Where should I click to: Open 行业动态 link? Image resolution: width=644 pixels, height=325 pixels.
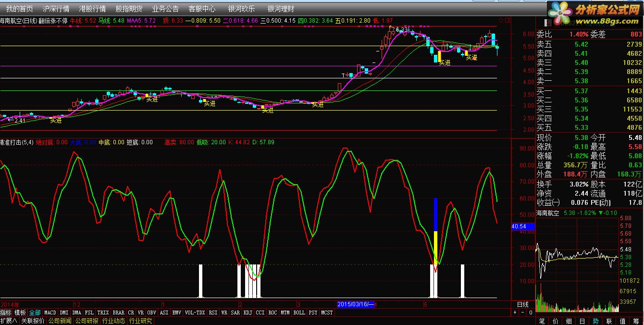(113, 321)
